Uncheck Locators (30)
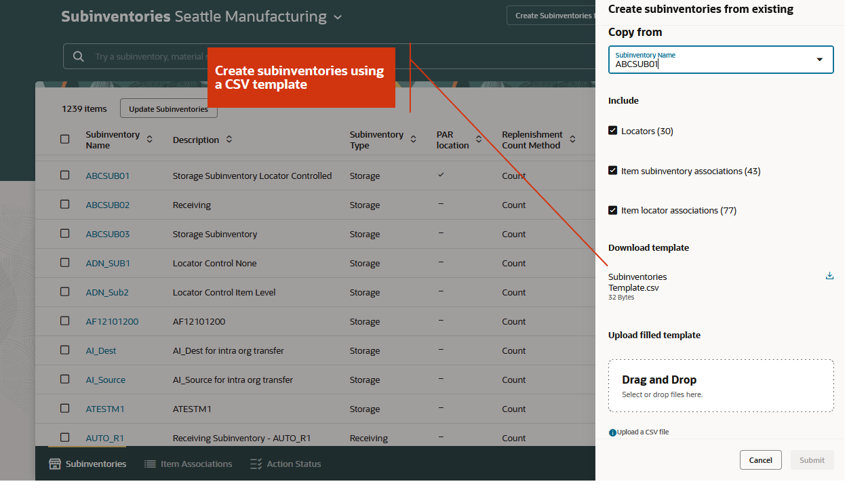Image resolution: width=868 pixels, height=488 pixels. pos(612,130)
